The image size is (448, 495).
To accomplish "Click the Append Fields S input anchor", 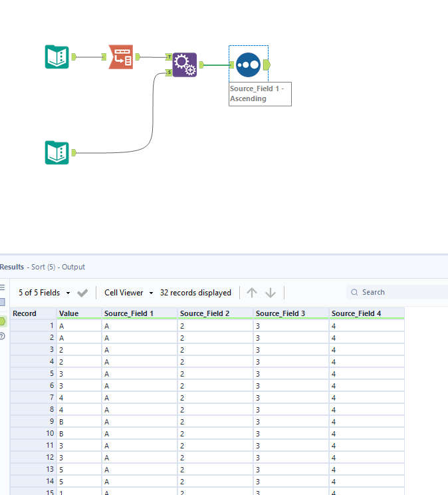I will click(x=169, y=73).
